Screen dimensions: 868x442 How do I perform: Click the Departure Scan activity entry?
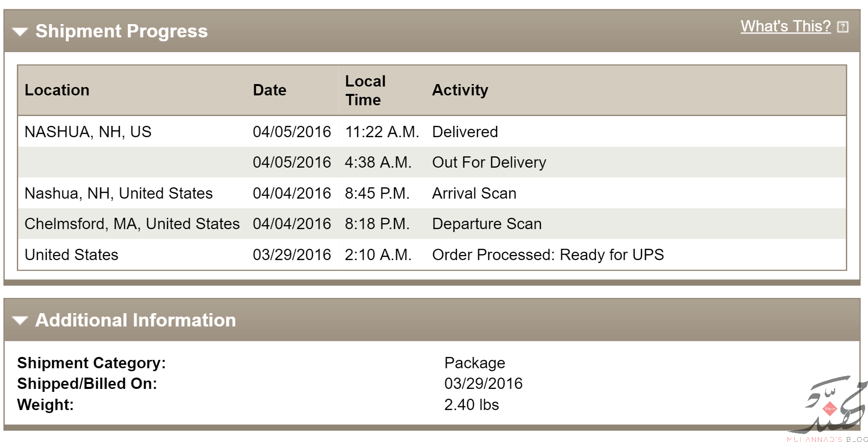[487, 224]
